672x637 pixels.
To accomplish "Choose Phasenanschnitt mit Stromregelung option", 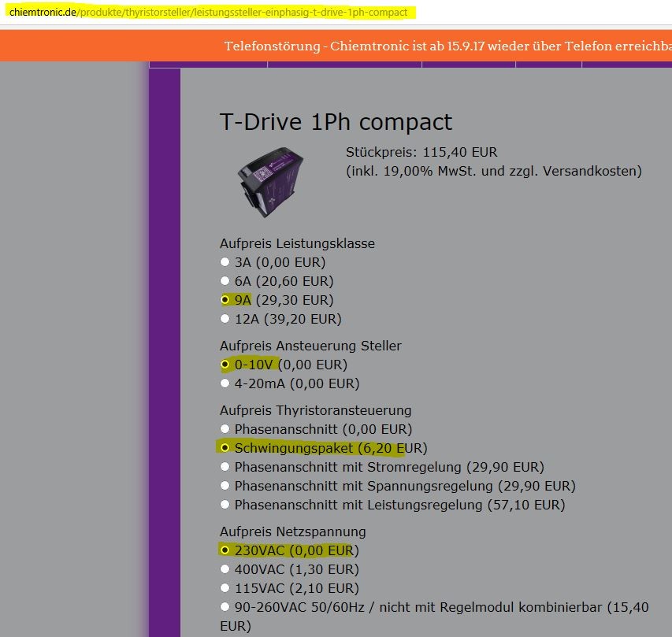I will coord(225,466).
